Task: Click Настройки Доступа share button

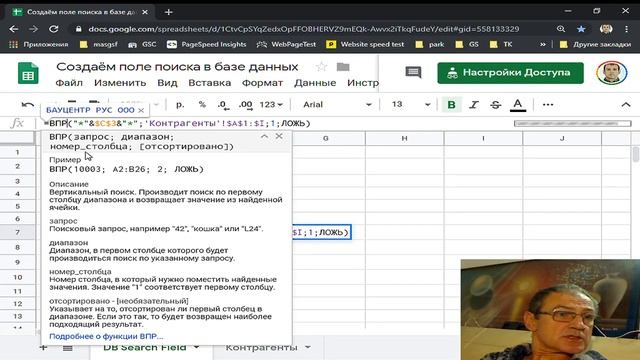Action: tap(510, 73)
